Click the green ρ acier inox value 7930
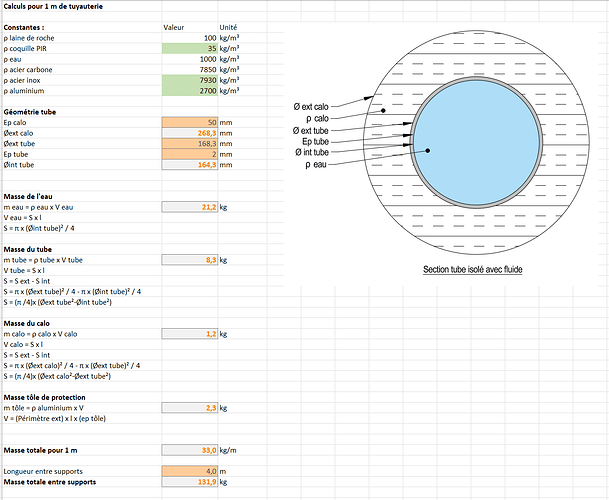This screenshot has height=500, width=609. 190,80
